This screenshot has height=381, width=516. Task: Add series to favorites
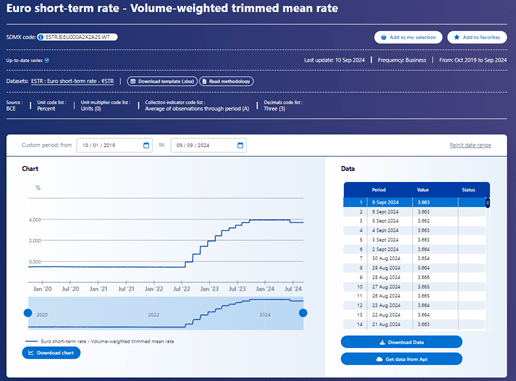click(477, 37)
